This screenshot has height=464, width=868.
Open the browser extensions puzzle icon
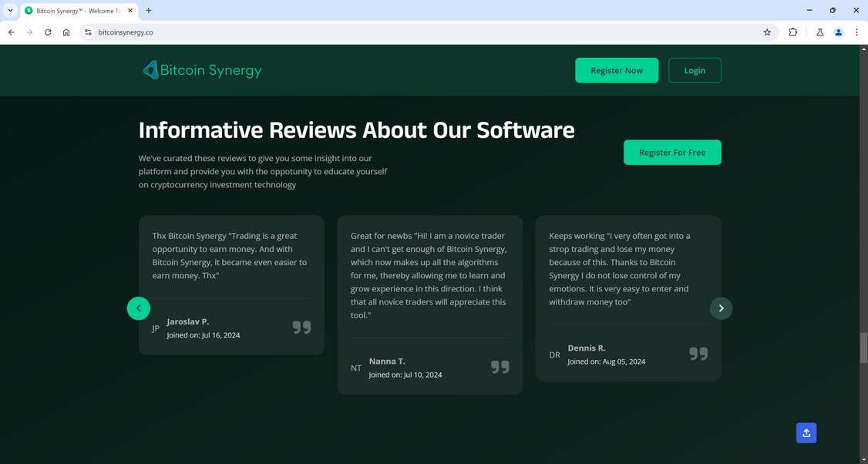[x=792, y=32]
